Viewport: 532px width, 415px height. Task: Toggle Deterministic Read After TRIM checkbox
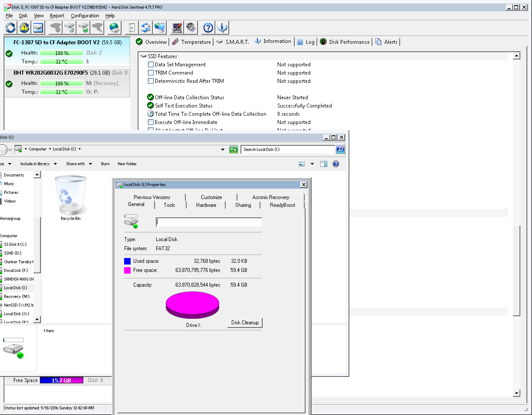coord(151,81)
